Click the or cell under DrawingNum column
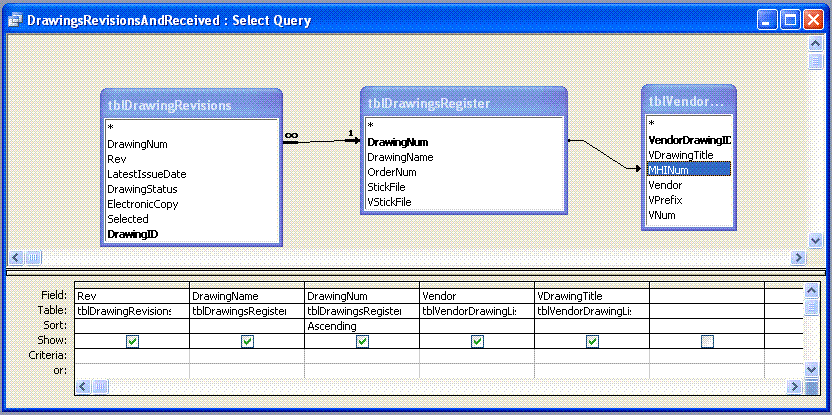This screenshot has width=832, height=415. tap(362, 370)
